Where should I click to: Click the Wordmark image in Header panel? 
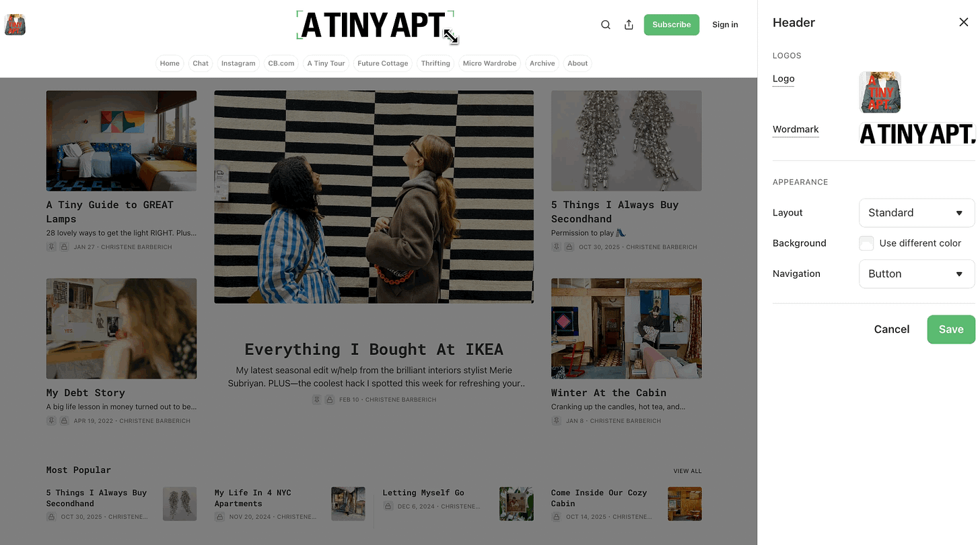coord(917,134)
